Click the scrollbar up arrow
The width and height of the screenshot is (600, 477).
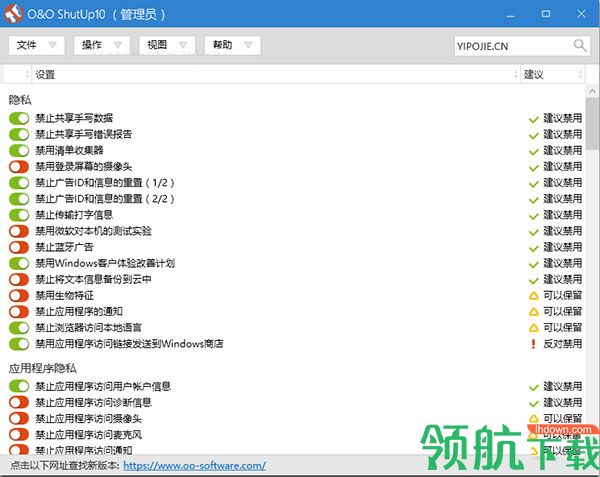(592, 91)
